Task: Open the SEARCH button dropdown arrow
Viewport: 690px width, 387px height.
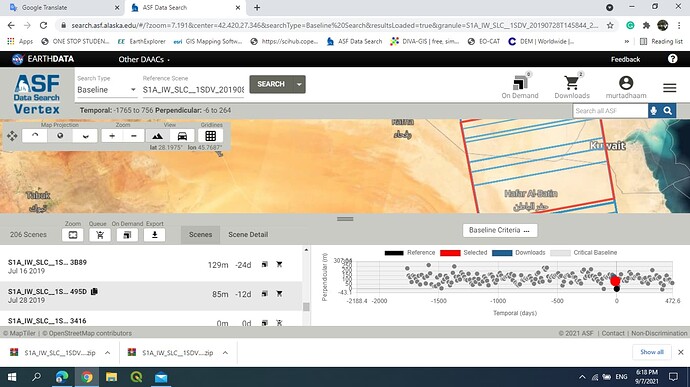Action: (x=299, y=84)
